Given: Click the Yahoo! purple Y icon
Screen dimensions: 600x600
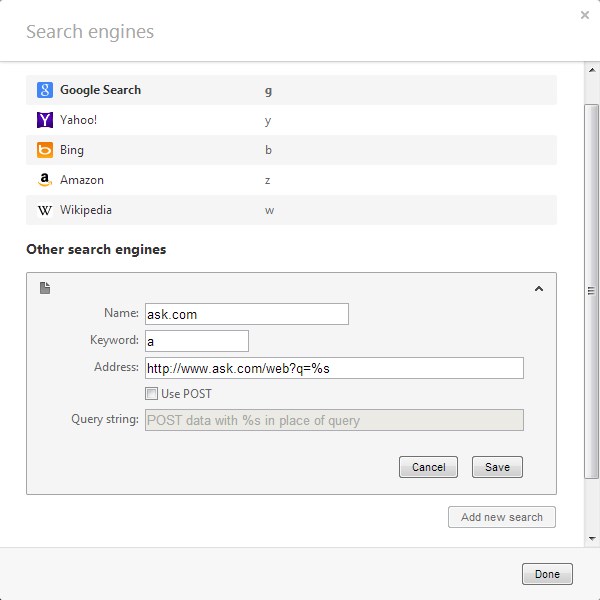Looking at the screenshot, I should pos(45,120).
